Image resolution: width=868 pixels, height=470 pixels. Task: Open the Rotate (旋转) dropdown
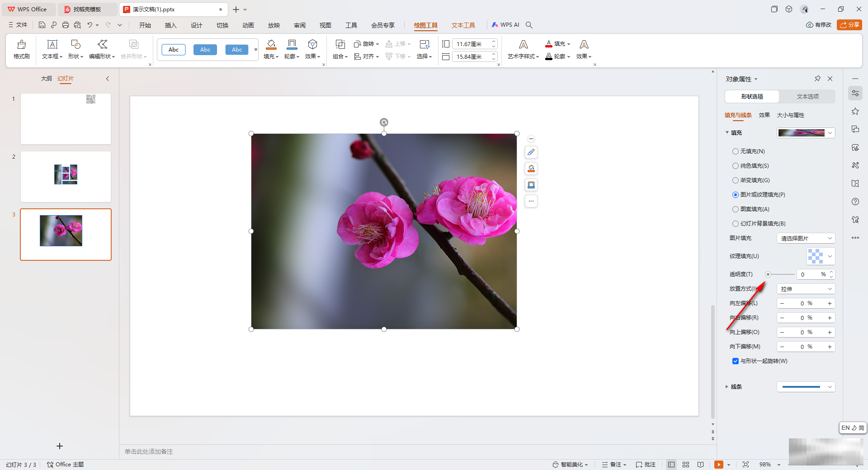367,44
